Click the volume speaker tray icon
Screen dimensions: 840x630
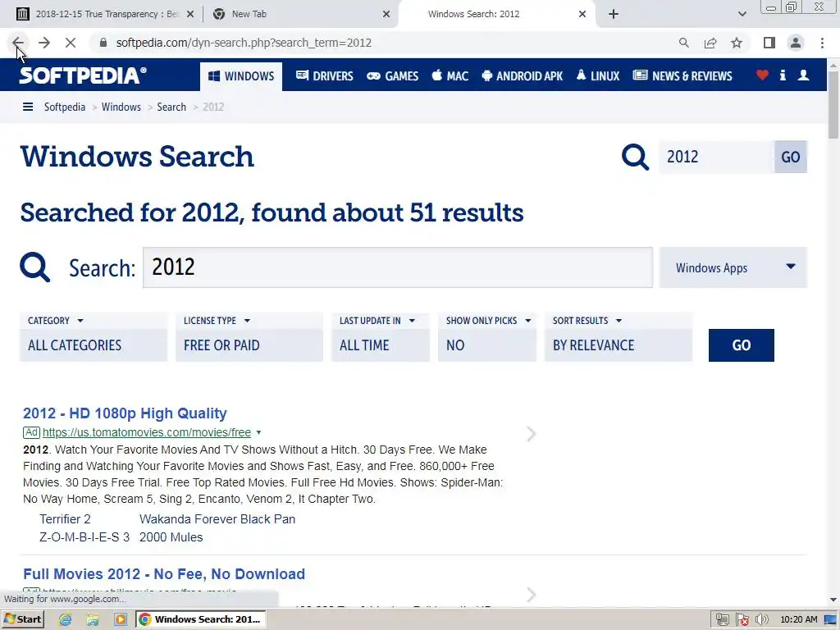tap(761, 620)
